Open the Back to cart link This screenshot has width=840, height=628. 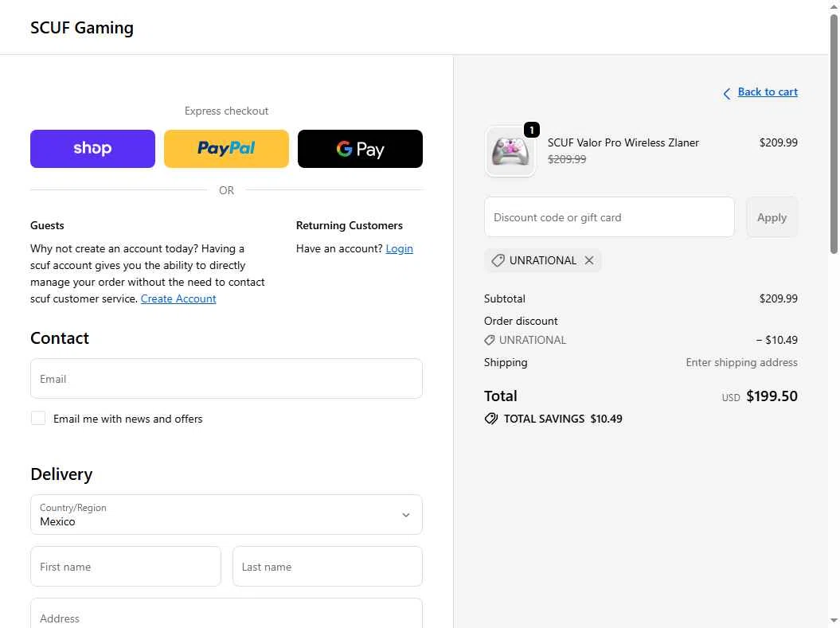(x=768, y=92)
